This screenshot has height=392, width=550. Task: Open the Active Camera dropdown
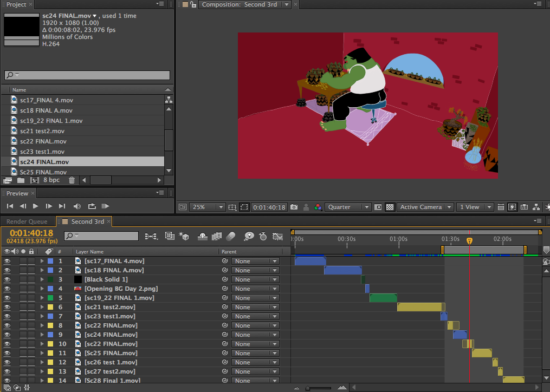(425, 207)
